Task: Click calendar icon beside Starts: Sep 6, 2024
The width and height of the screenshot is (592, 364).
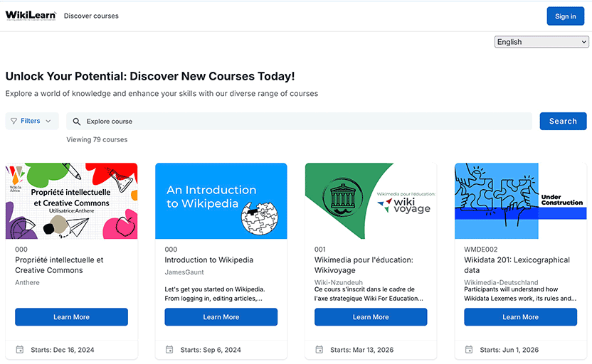Action: pyautogui.click(x=169, y=350)
